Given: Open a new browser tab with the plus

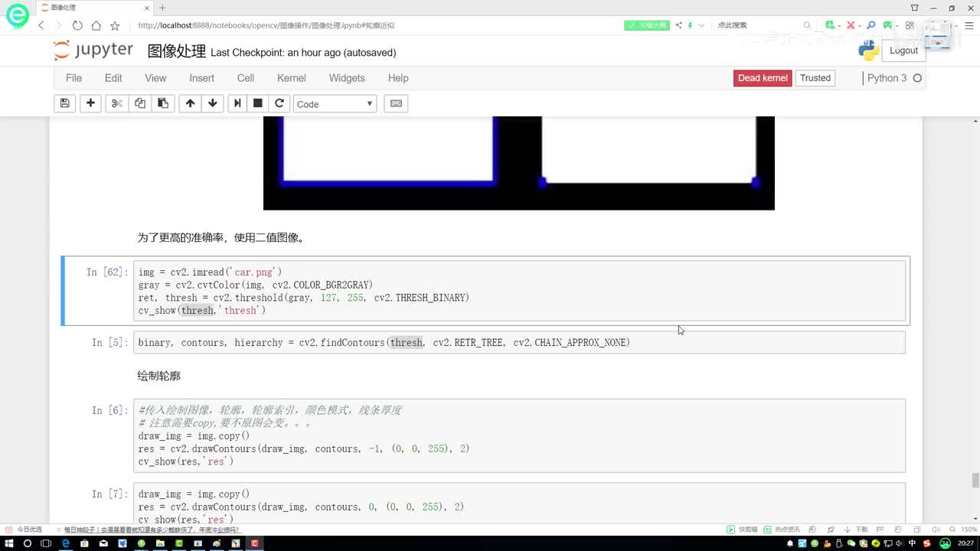Looking at the screenshot, I should (x=162, y=8).
